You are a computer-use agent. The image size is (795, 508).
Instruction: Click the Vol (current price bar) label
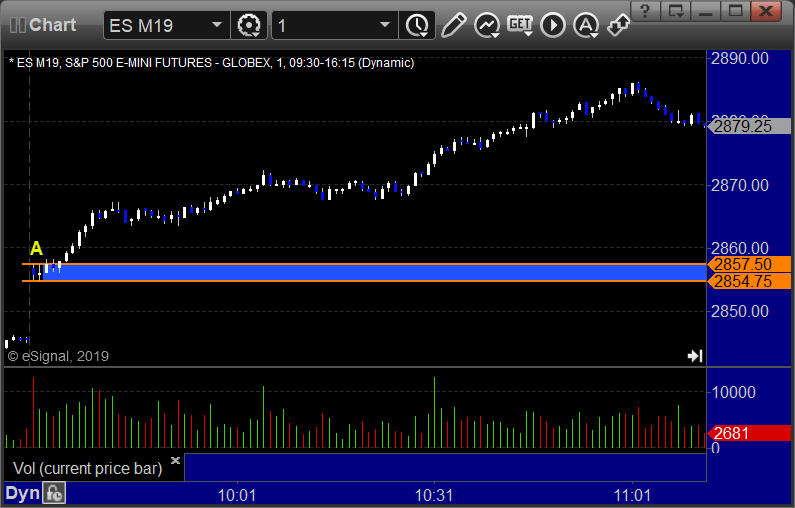tap(87, 468)
